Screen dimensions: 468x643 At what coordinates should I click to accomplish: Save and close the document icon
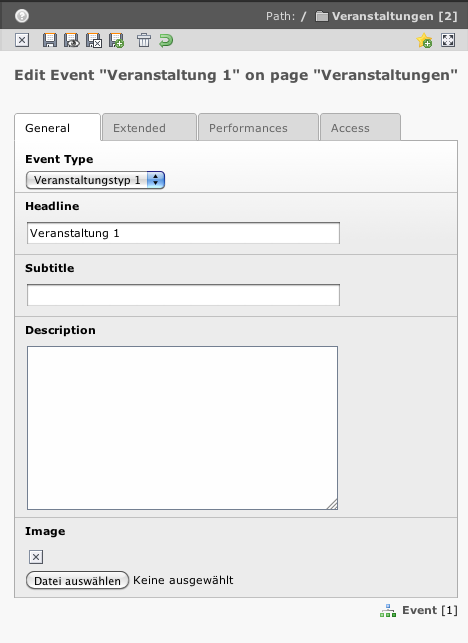point(94,40)
